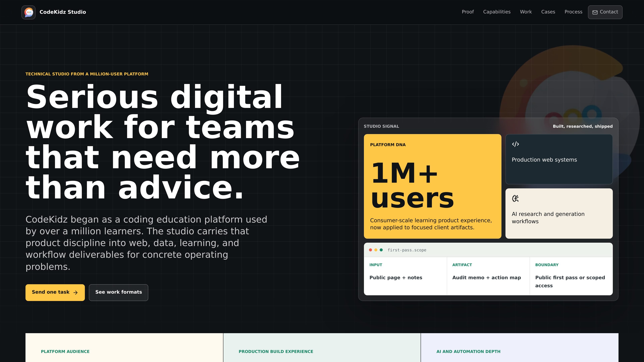Go to Capabilities section
Screen dimensions: 644x362
pos(497,12)
